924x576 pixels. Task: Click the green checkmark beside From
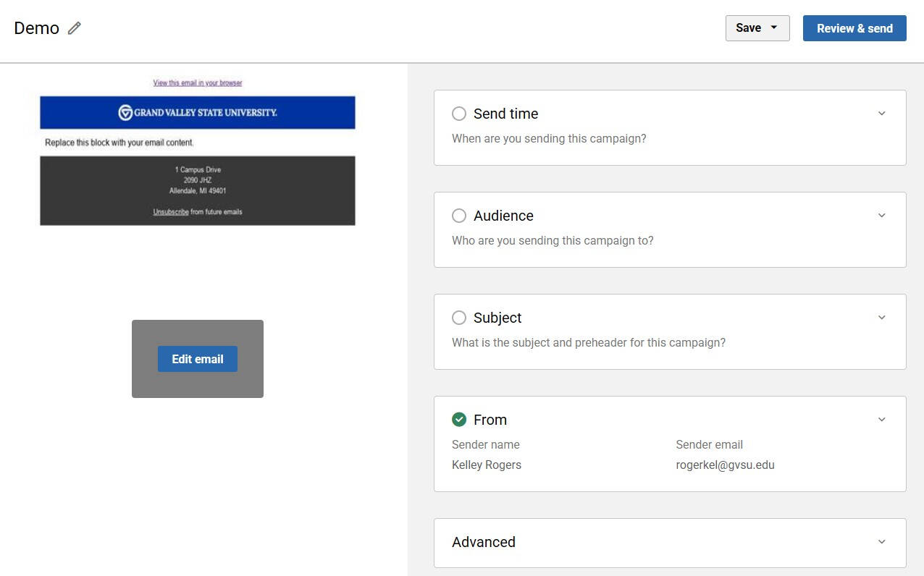(458, 420)
